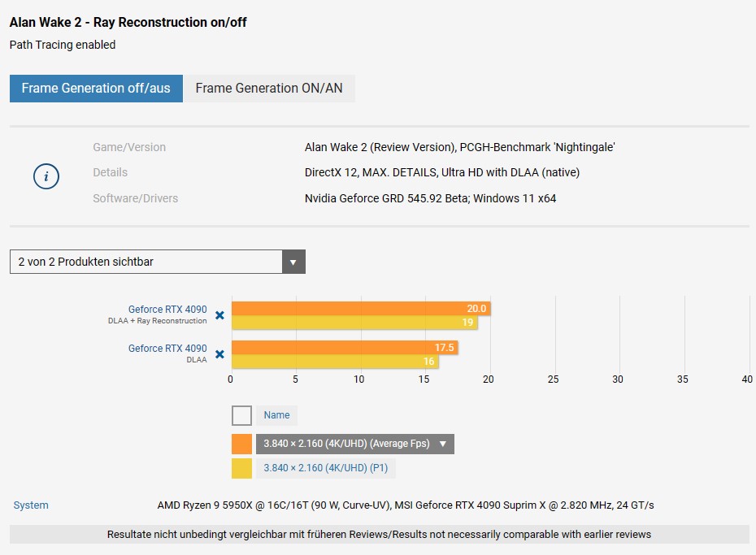Open the Geforce RTX 4090 DLAA-only link

(167, 349)
